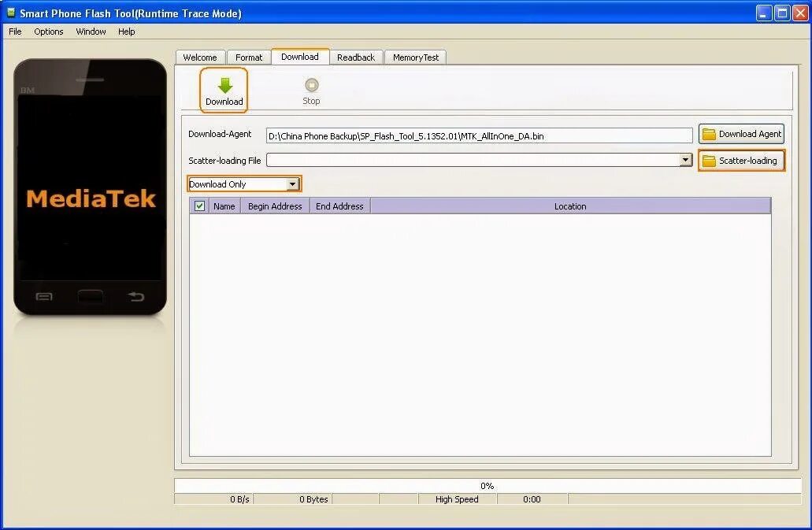Toggle the select-all checkbox in table header
Screen dimensions: 812x530
coord(199,206)
